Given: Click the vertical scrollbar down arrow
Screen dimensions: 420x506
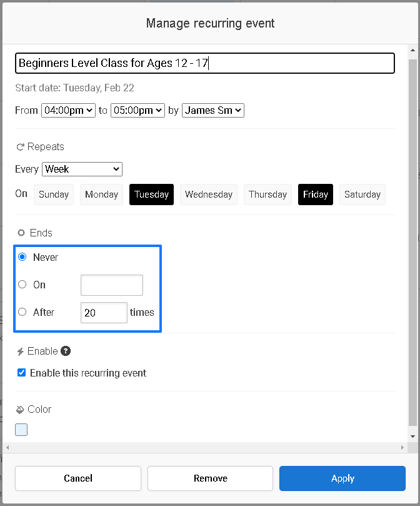Looking at the screenshot, I should click(x=412, y=437).
